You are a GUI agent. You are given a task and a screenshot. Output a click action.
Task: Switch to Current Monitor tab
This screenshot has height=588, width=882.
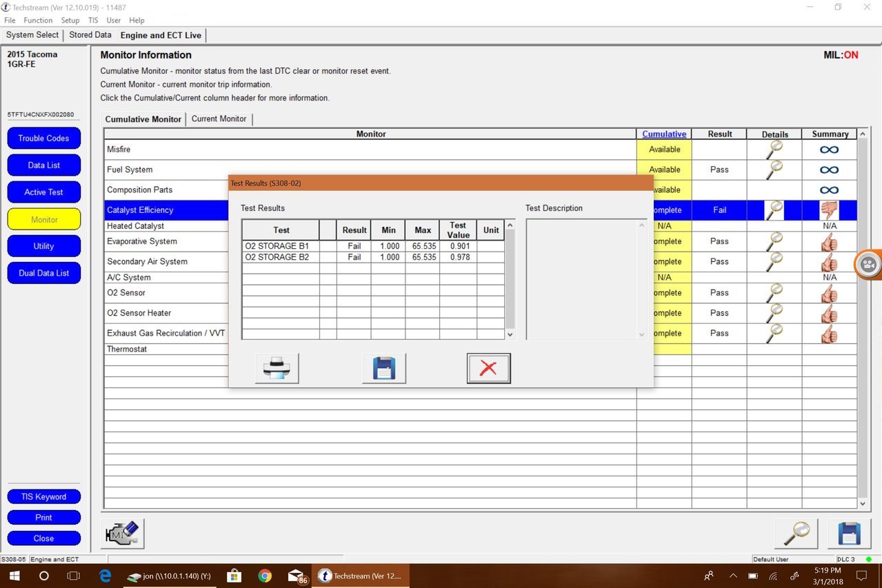click(219, 119)
